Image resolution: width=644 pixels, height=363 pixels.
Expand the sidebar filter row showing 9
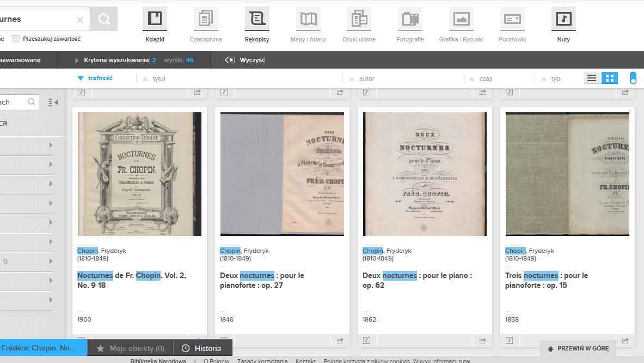click(51, 262)
